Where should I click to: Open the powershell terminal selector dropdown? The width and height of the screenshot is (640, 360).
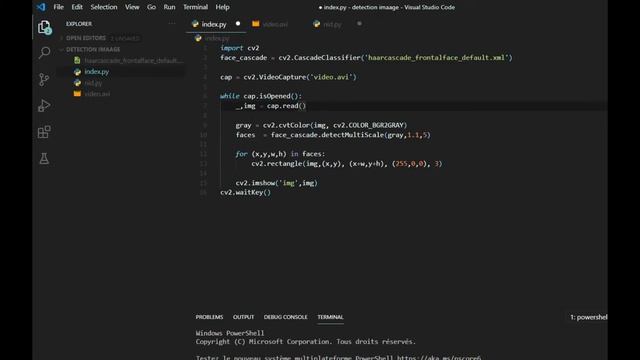point(588,317)
